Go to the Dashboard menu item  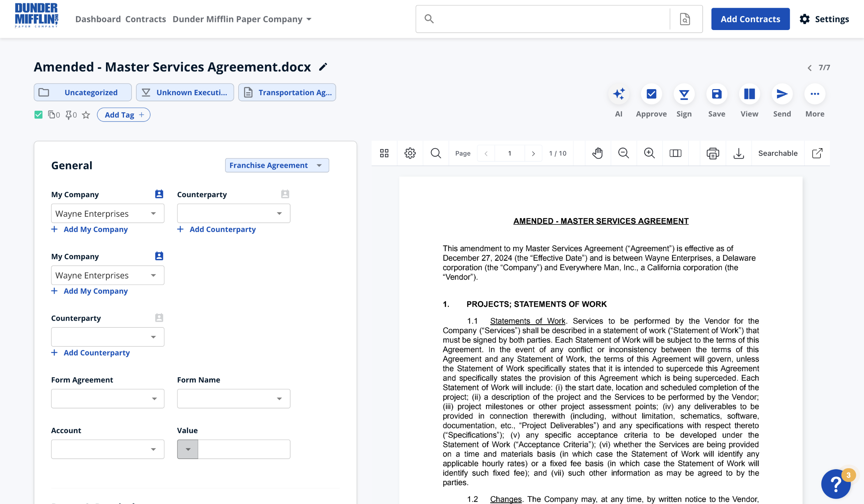(x=98, y=19)
